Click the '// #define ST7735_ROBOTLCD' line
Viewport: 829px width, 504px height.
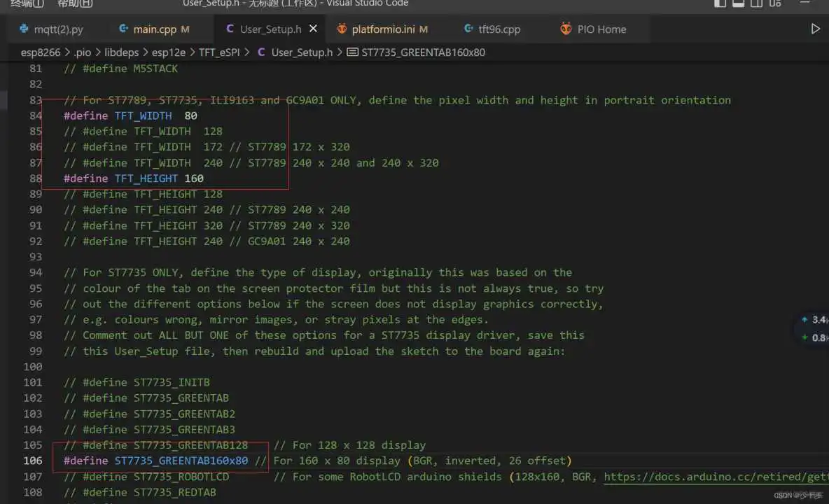point(146,477)
